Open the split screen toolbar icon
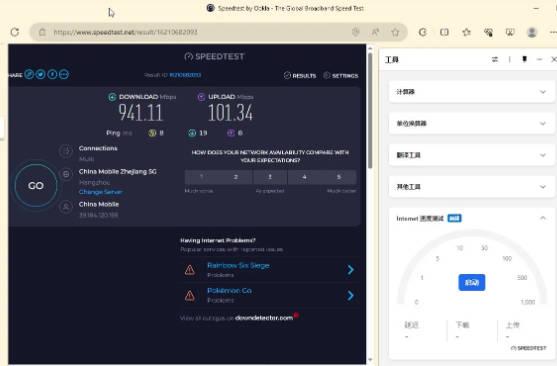Viewport: 557px width, 366px height. (444, 32)
